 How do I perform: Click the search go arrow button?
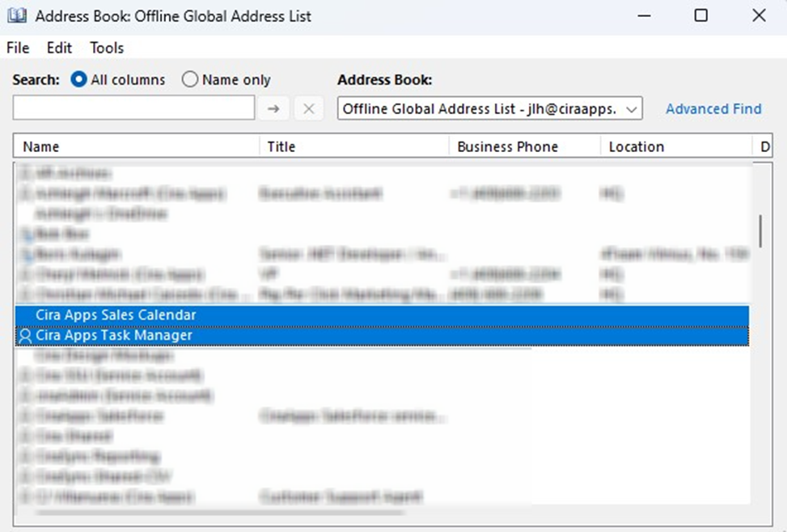(273, 108)
